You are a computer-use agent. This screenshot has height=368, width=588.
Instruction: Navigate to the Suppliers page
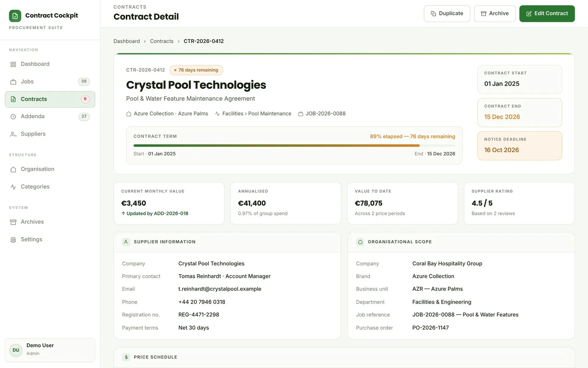click(x=50, y=134)
